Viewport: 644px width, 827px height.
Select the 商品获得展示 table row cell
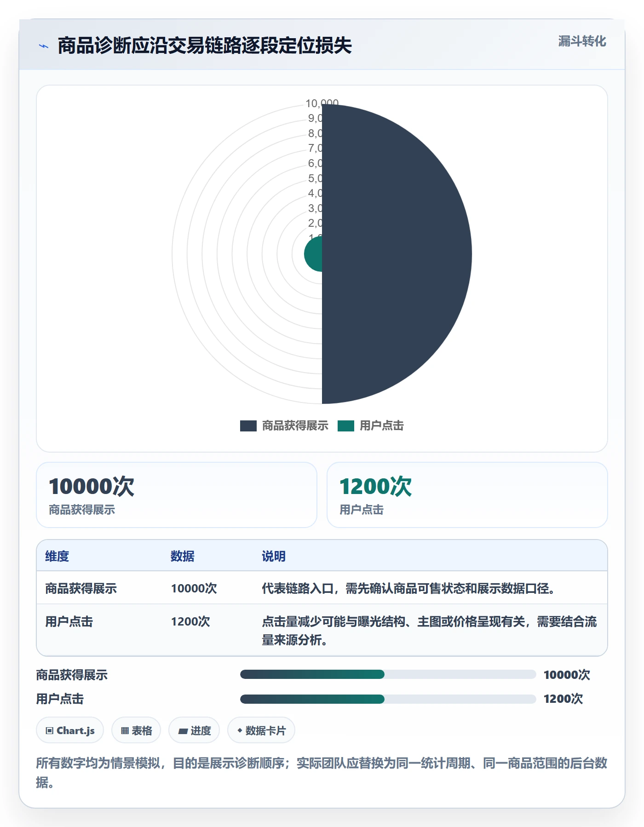[x=81, y=588]
